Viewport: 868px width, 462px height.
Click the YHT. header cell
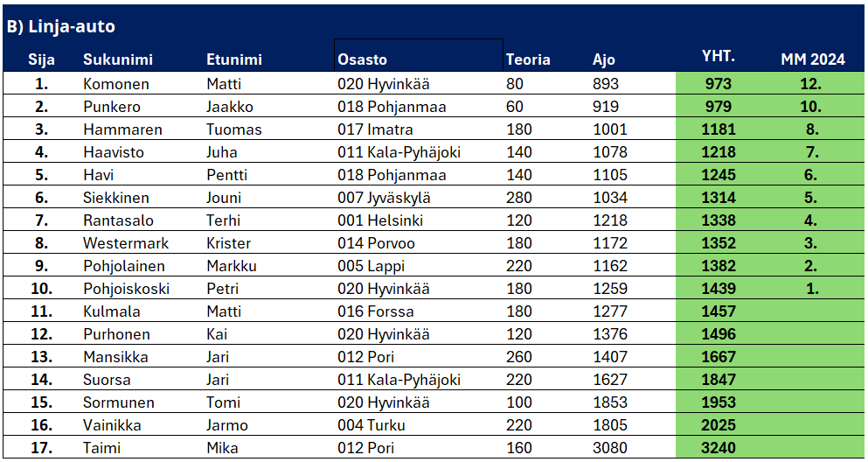click(718, 57)
